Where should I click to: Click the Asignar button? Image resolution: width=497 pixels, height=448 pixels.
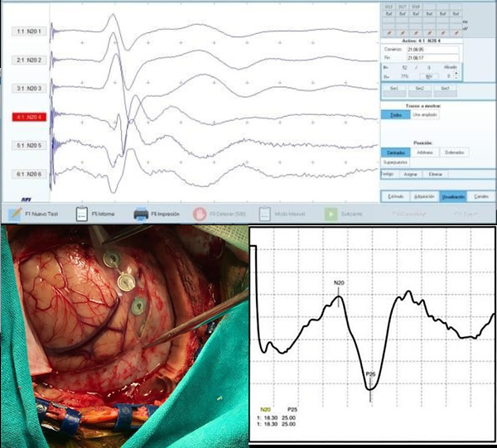coord(410,175)
